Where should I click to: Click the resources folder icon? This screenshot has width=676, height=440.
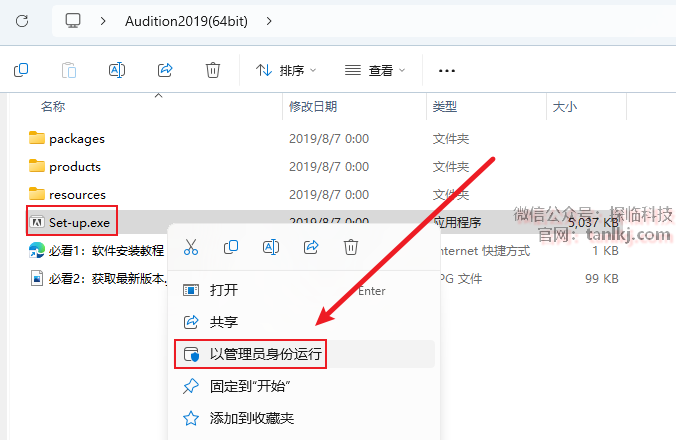click(x=37, y=194)
